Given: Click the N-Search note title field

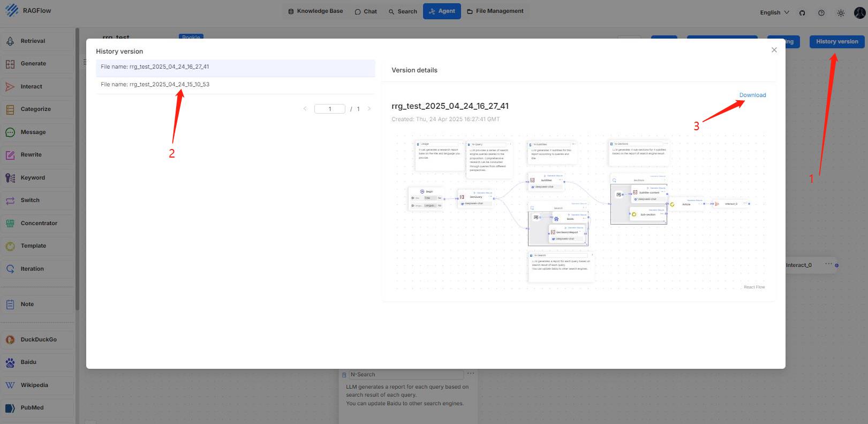Looking at the screenshot, I should point(406,375).
